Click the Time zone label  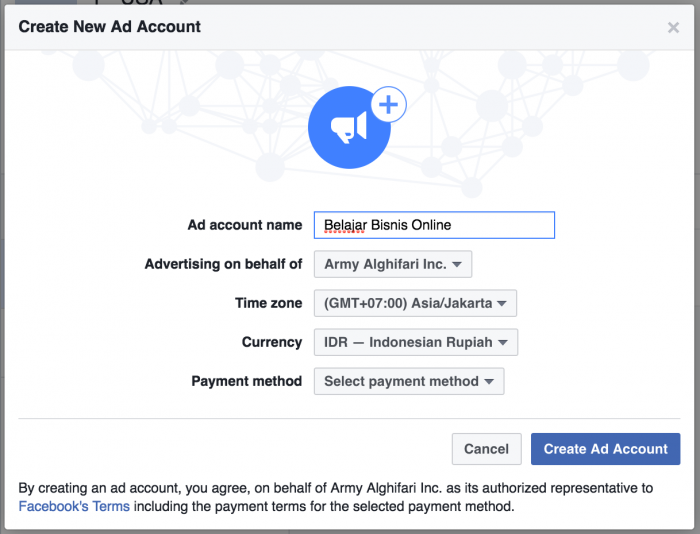click(266, 303)
